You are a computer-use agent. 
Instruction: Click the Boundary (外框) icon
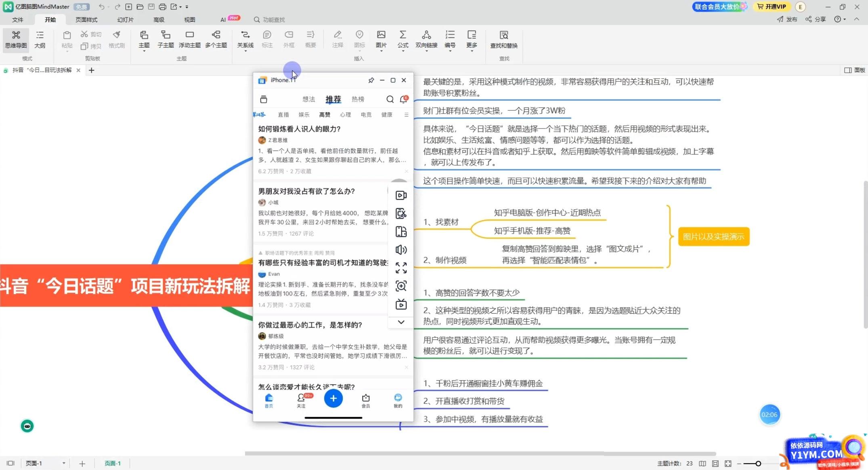point(289,35)
